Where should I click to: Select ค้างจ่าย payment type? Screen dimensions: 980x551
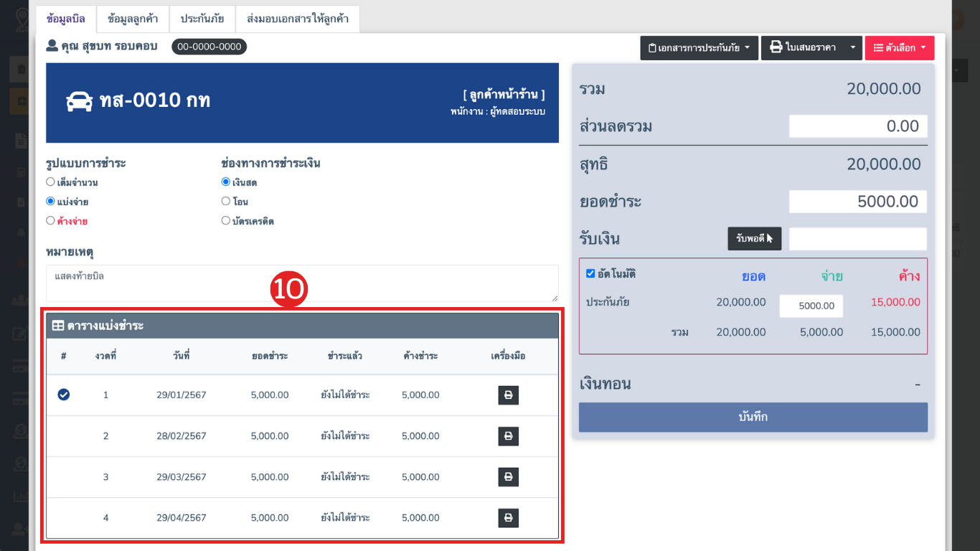50,221
